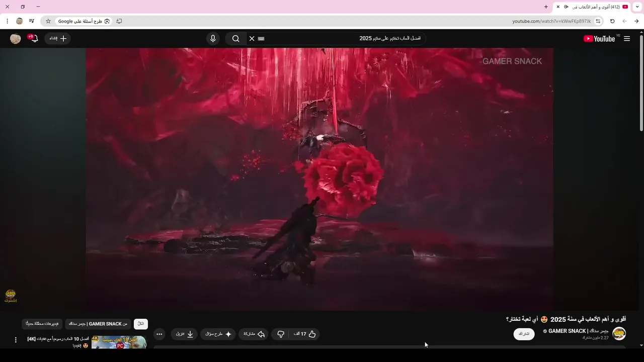644x362 pixels.
Task: Open the browser profile avatar
Action: pyautogui.click(x=20, y=21)
